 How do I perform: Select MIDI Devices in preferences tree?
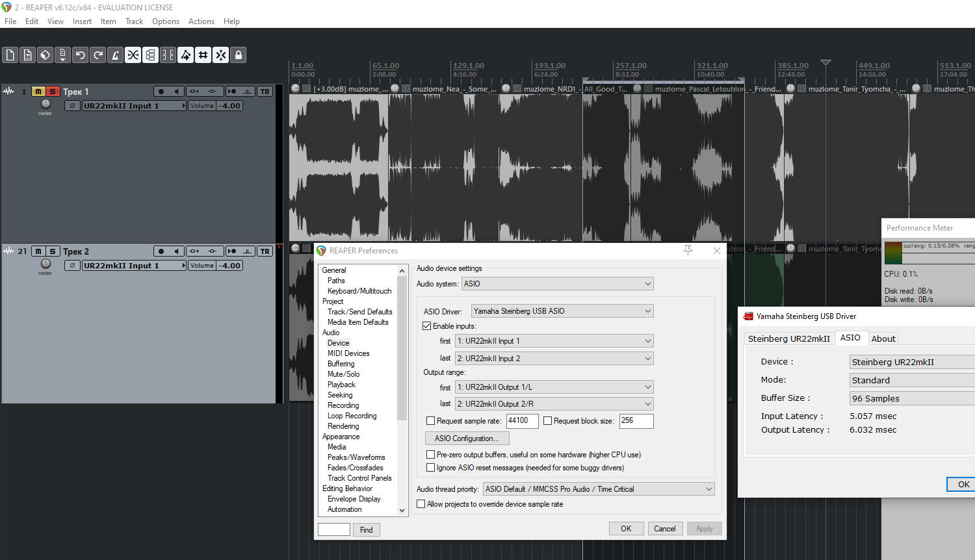coord(348,353)
